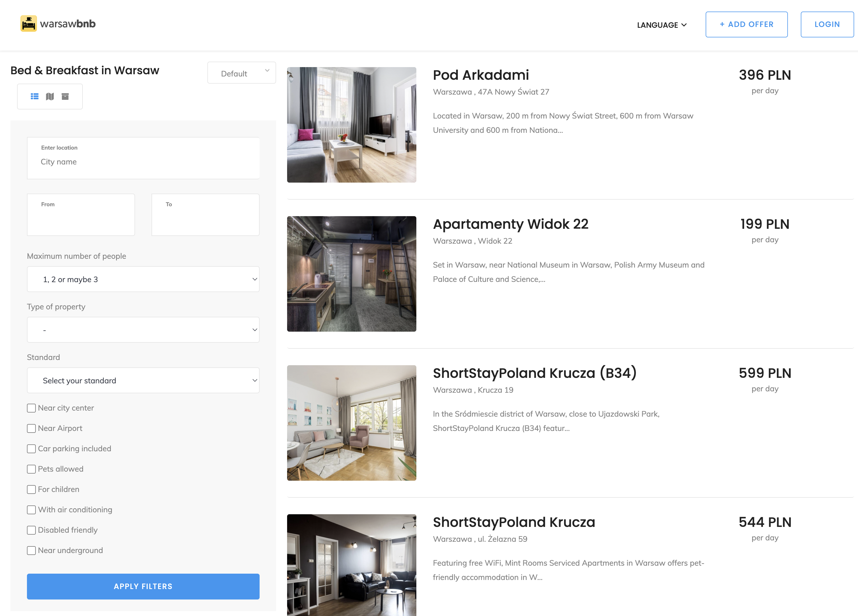Switch to list view icon
This screenshot has width=858, height=616.
point(34,97)
